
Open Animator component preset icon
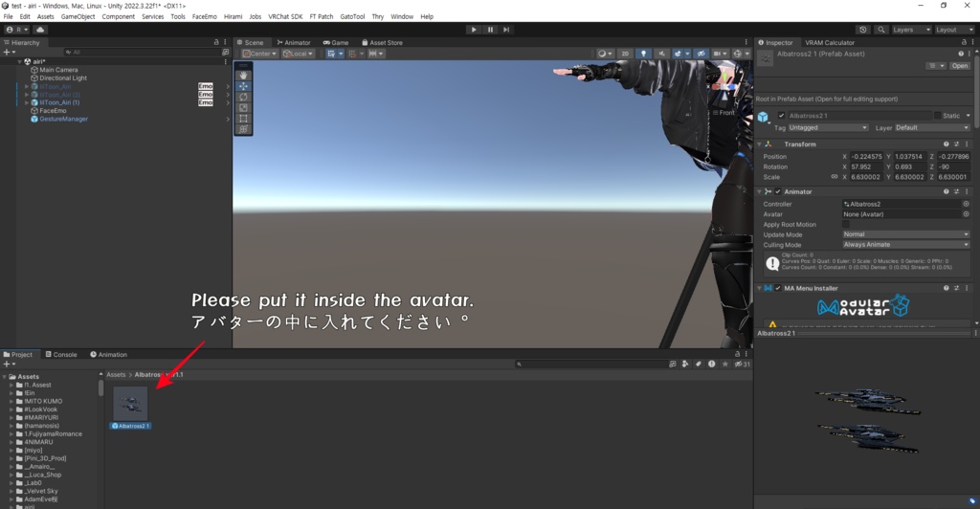click(x=956, y=191)
